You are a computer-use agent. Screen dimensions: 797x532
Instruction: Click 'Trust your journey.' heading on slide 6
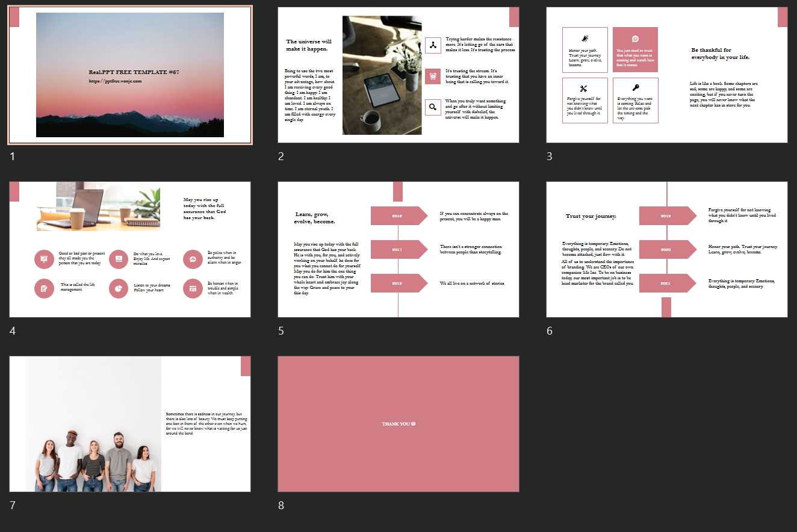[591, 216]
